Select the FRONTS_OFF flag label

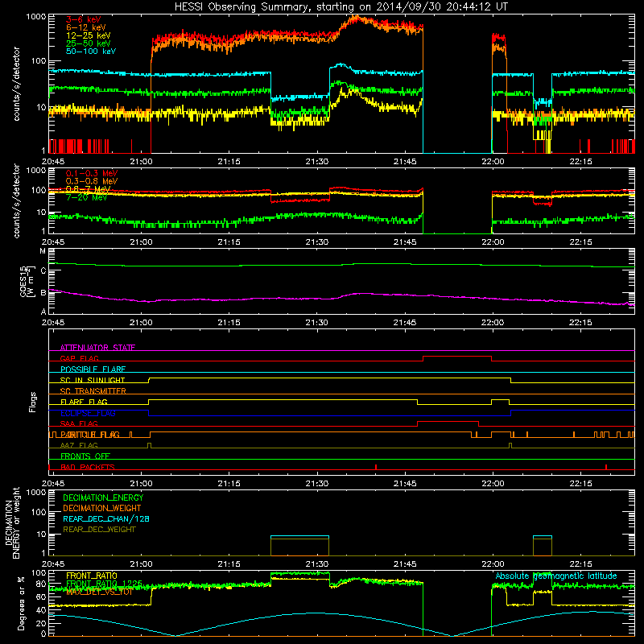coord(85,456)
